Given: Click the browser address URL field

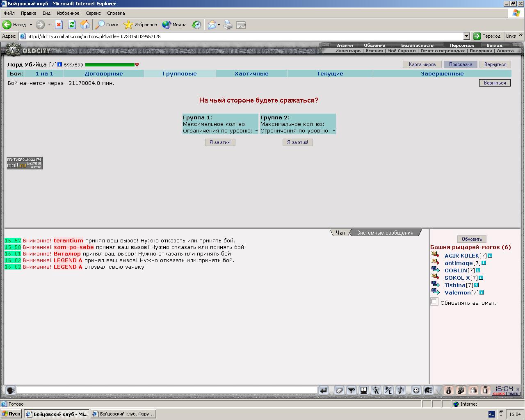Looking at the screenshot, I should (x=245, y=36).
